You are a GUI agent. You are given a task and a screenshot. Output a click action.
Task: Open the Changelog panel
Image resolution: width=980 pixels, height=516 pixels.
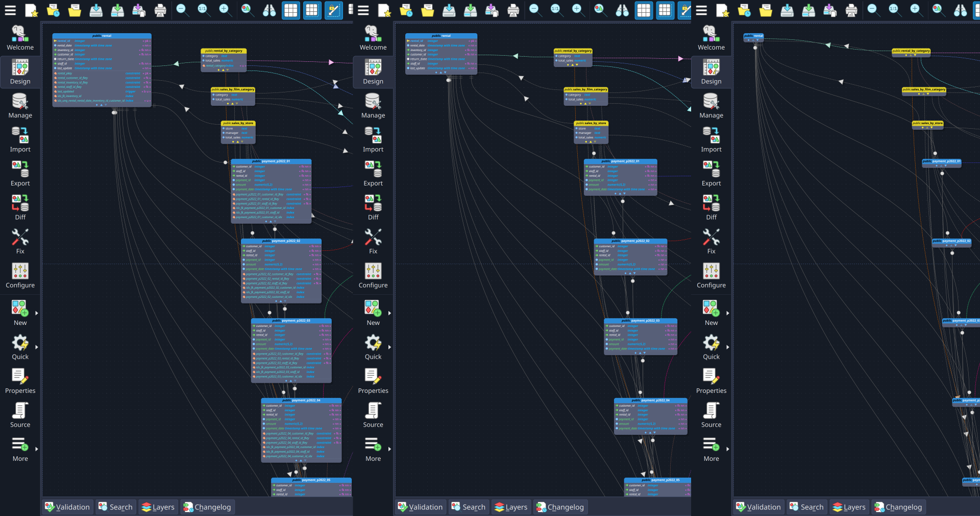click(207, 507)
